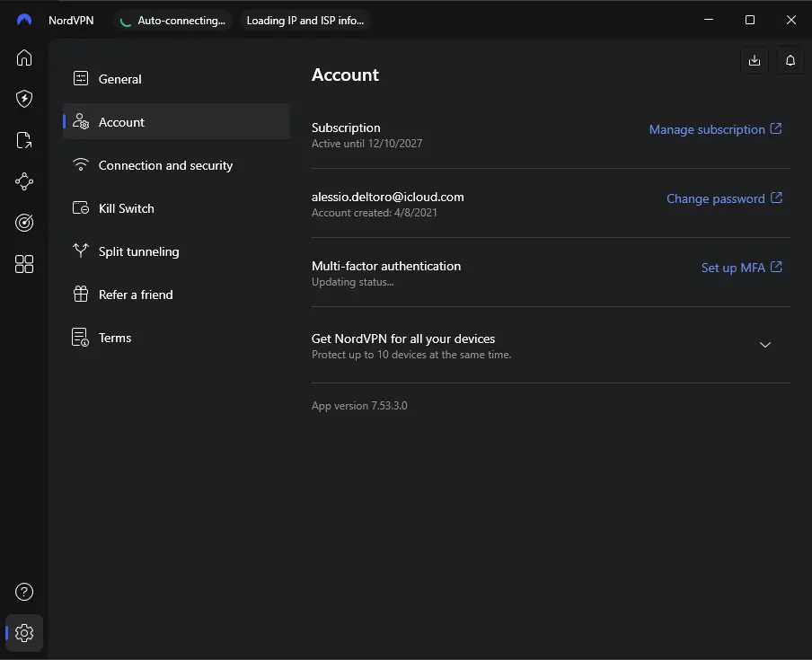Open the Help question mark icon

pyautogui.click(x=24, y=592)
